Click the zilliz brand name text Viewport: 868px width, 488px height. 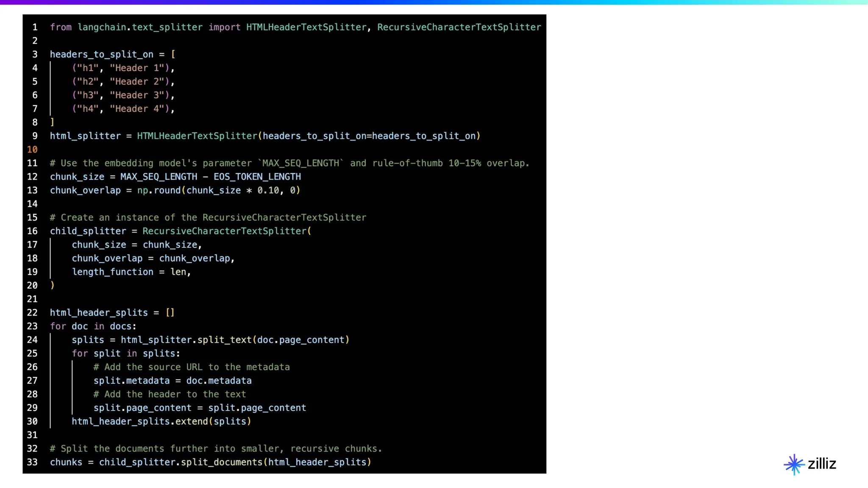point(822,464)
